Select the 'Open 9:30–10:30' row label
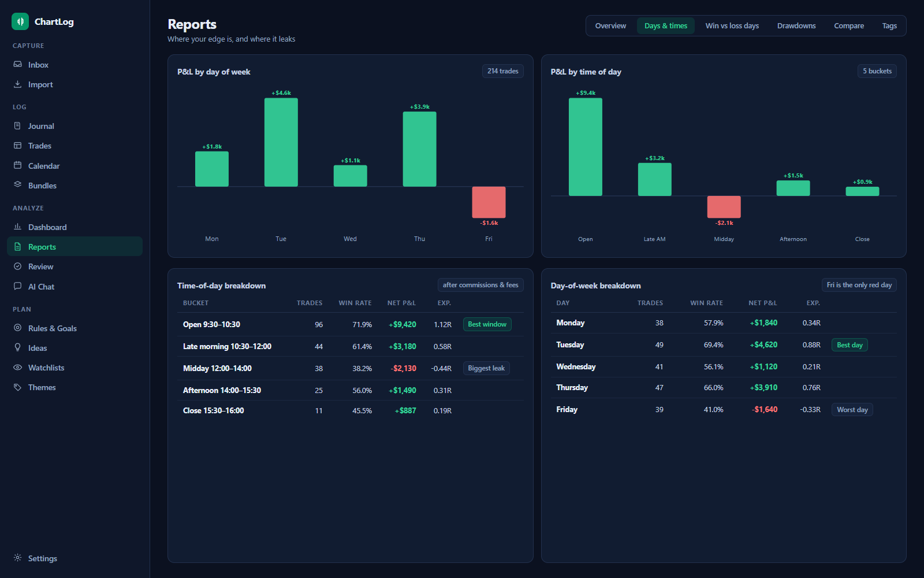 pyautogui.click(x=211, y=324)
